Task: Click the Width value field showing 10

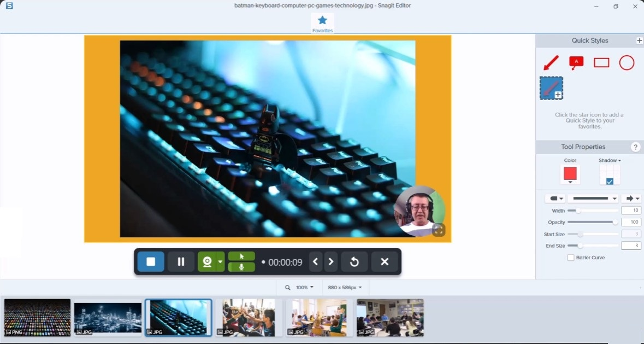Action: [x=631, y=211]
